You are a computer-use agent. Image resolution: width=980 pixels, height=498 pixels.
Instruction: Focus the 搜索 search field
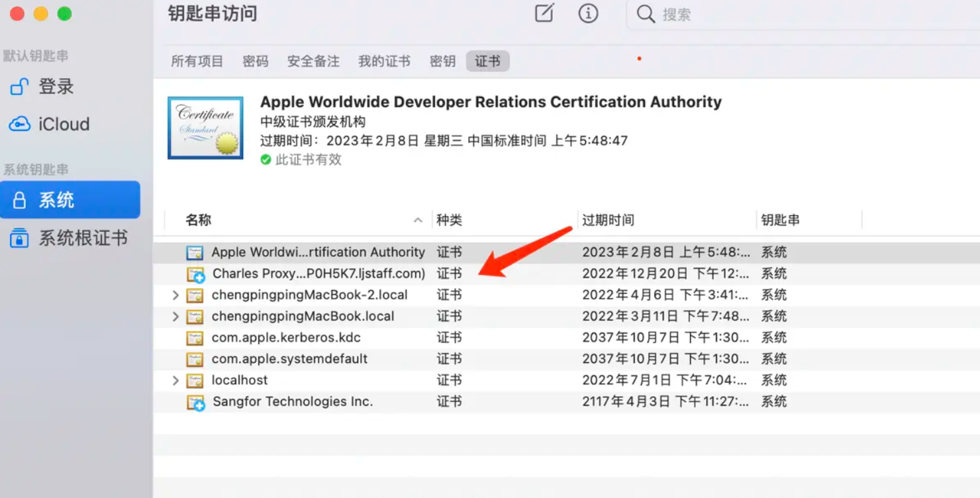803,14
